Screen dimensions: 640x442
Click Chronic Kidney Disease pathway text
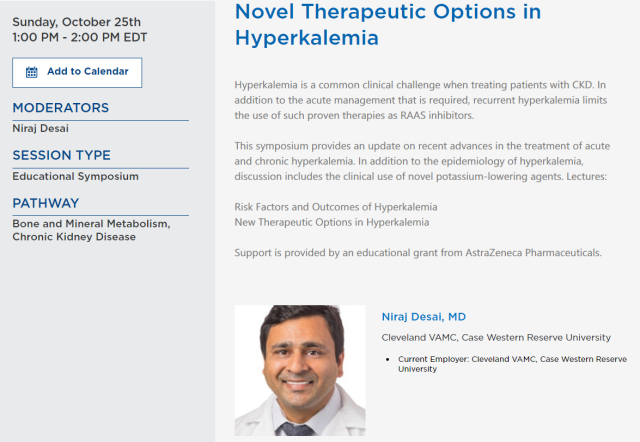click(x=74, y=237)
